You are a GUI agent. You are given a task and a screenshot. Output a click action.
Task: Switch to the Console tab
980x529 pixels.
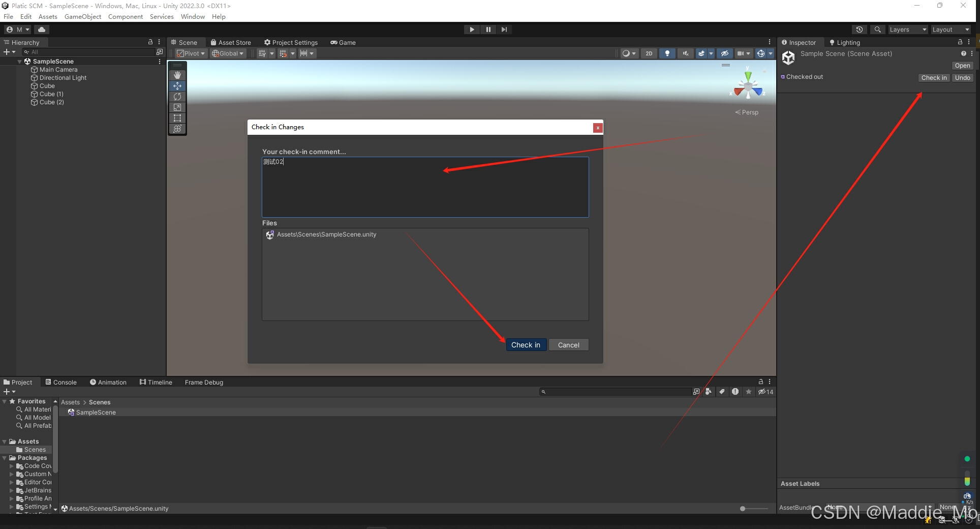tap(61, 382)
